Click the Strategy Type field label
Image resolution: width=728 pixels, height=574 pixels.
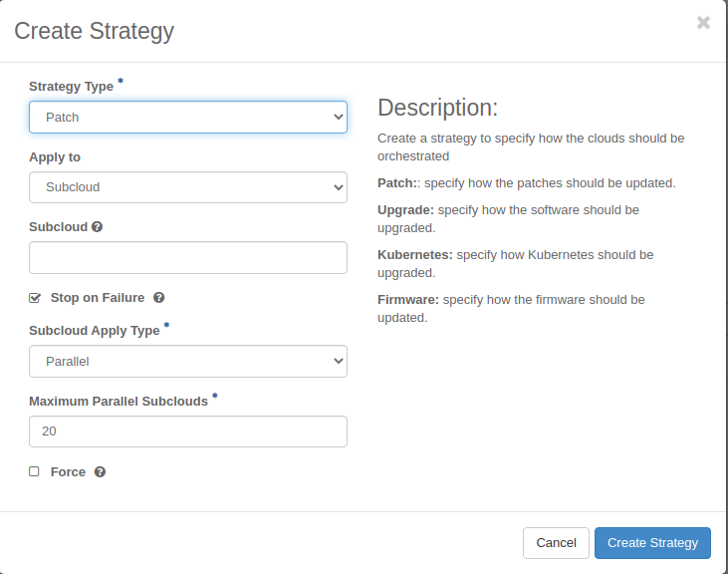pyautogui.click(x=71, y=87)
